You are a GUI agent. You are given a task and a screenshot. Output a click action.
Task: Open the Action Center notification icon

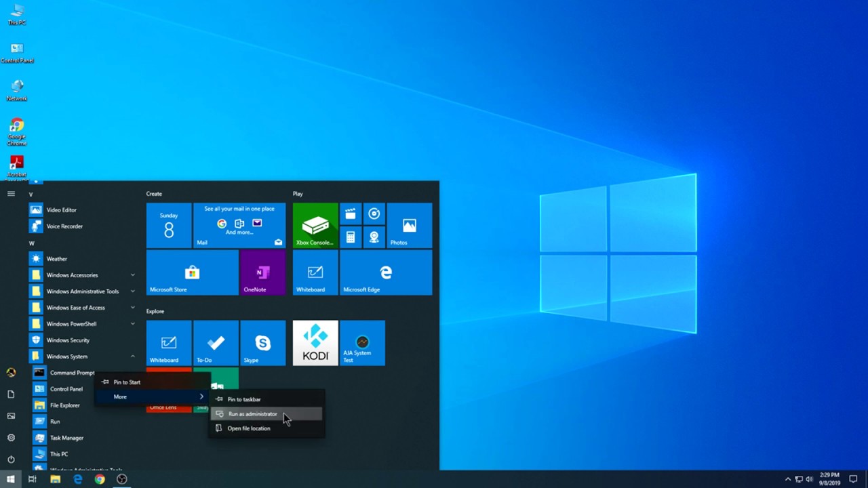coord(853,479)
